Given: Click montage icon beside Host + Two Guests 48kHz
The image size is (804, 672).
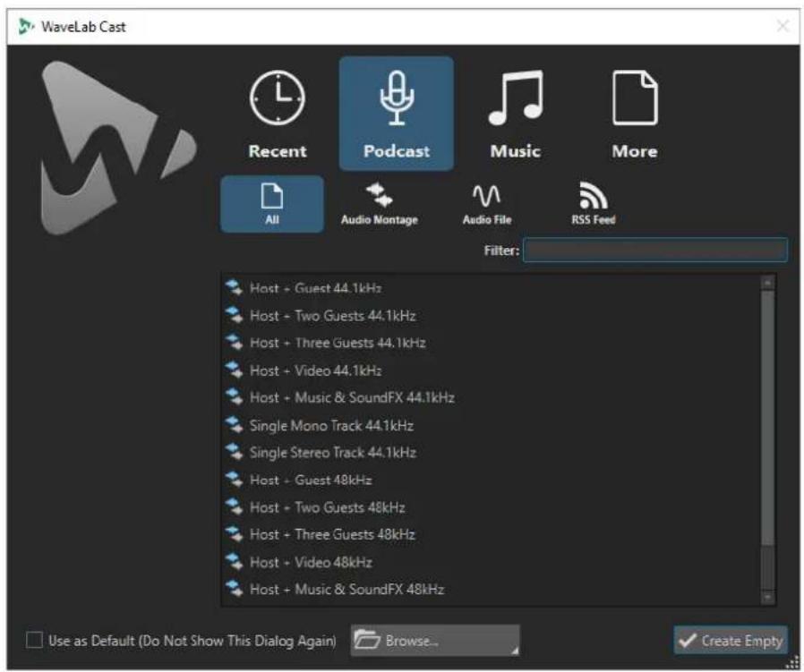Looking at the screenshot, I should click(234, 506).
